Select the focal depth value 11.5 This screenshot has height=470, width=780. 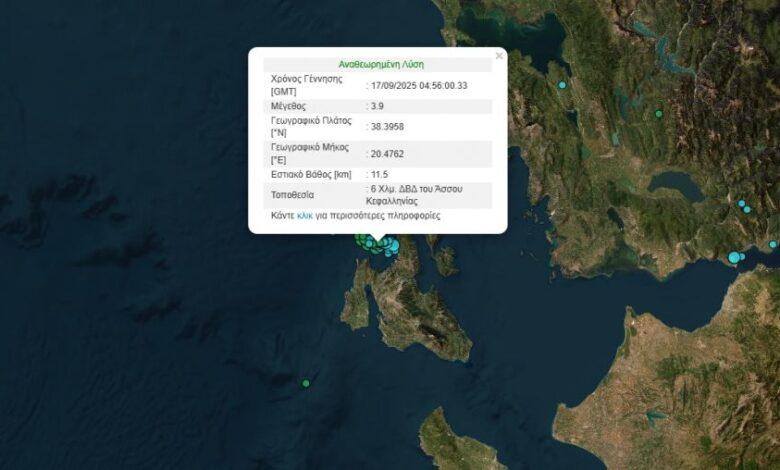(x=380, y=175)
